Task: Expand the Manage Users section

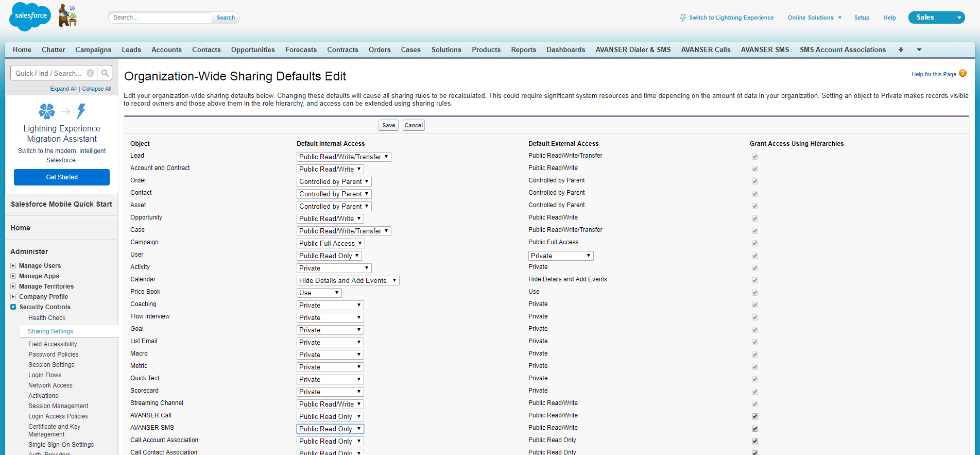Action: [x=13, y=266]
